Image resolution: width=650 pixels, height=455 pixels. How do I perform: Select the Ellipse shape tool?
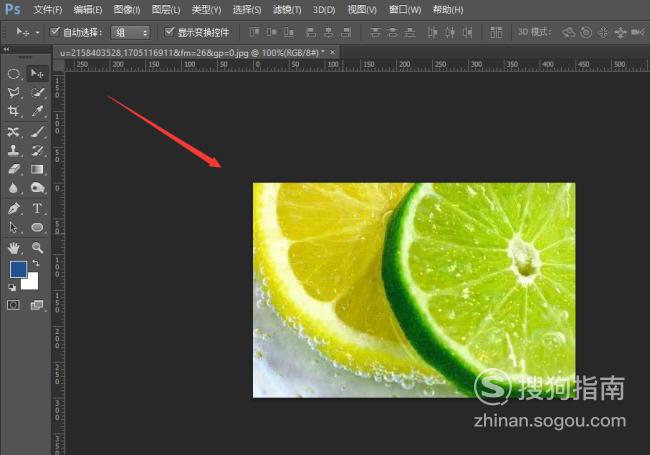[x=37, y=227]
